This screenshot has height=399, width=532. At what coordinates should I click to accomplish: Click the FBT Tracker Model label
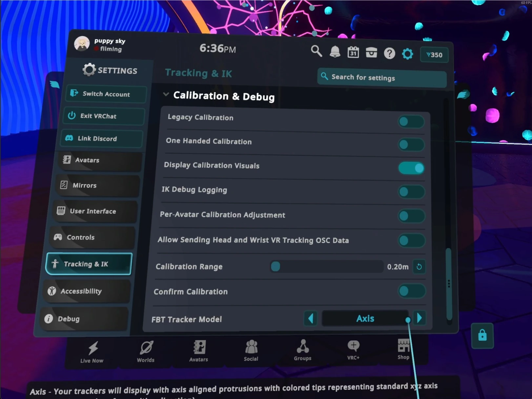click(x=187, y=319)
